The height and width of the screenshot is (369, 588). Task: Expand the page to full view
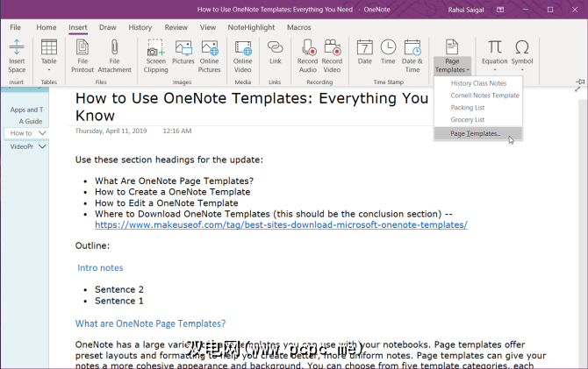577,89
